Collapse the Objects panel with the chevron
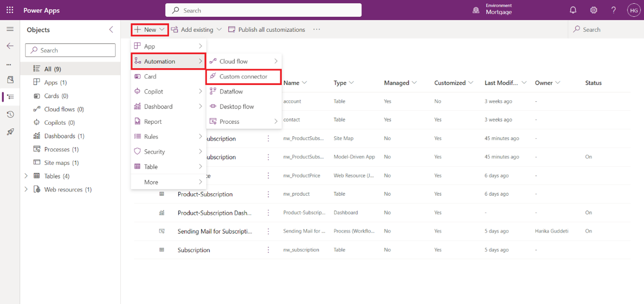This screenshot has width=644, height=304. tap(111, 29)
